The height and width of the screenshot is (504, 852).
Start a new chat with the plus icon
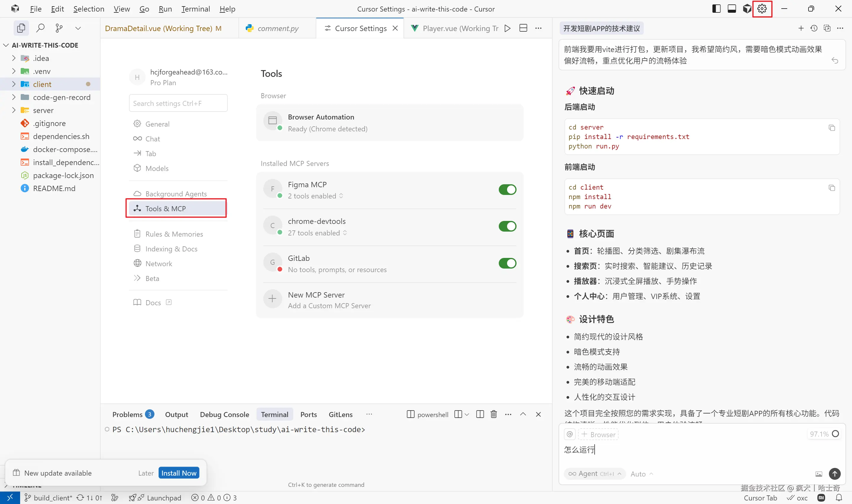coord(801,28)
